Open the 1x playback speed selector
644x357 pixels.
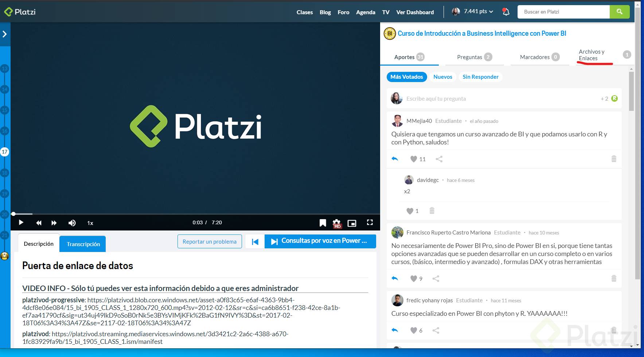[90, 222]
